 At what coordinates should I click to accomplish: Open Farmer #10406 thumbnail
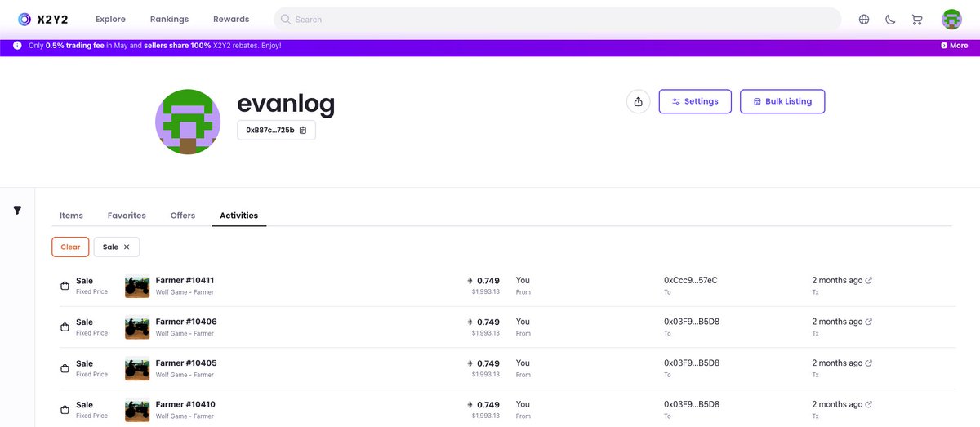[x=137, y=327]
